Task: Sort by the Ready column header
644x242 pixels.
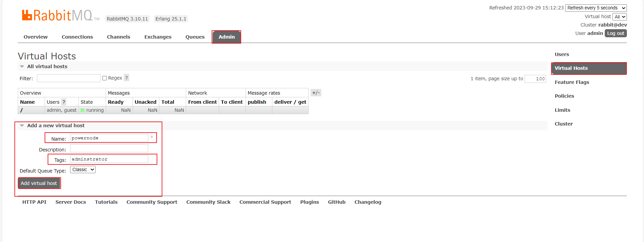Action: point(116,102)
